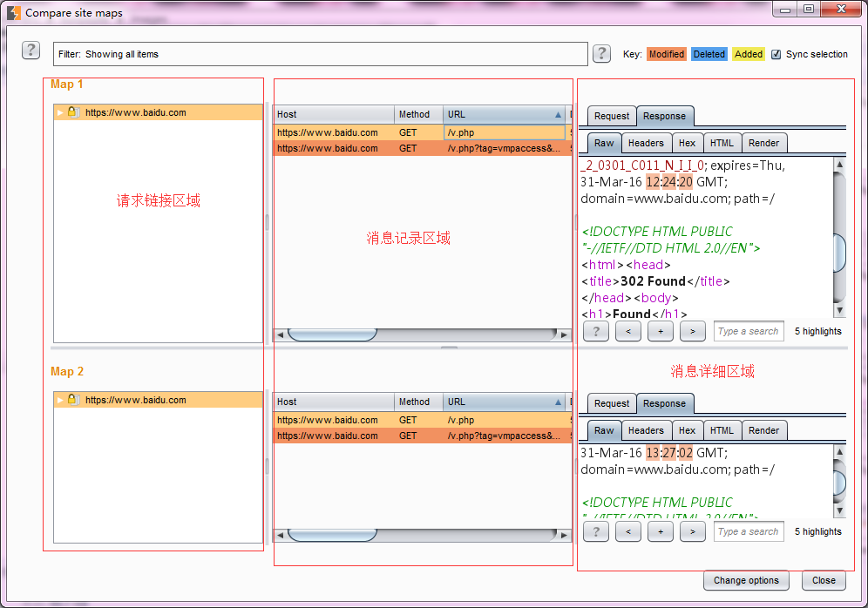868x608 pixels.
Task: Switch to Raw tab in Map 2 viewer
Action: pos(604,430)
